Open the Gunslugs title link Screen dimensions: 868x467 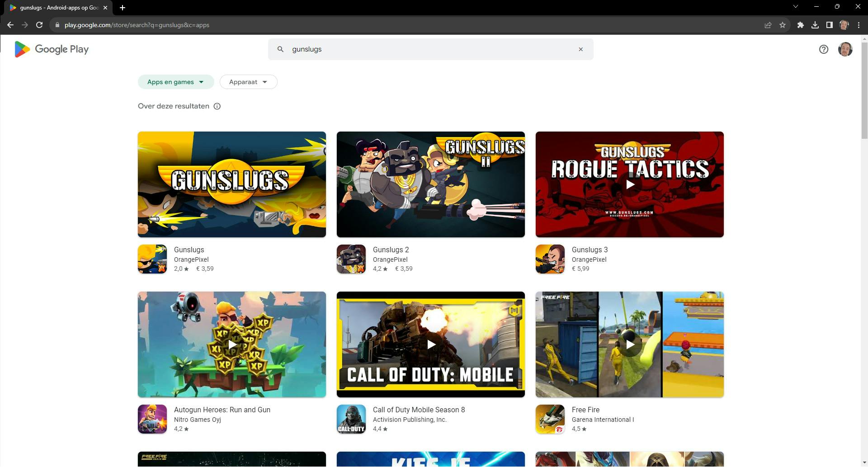(x=189, y=250)
